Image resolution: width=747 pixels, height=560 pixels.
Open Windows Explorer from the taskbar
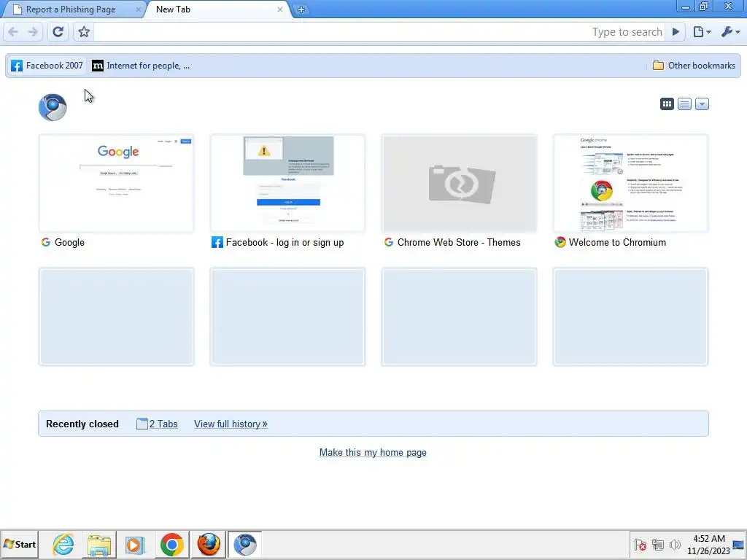coord(99,544)
